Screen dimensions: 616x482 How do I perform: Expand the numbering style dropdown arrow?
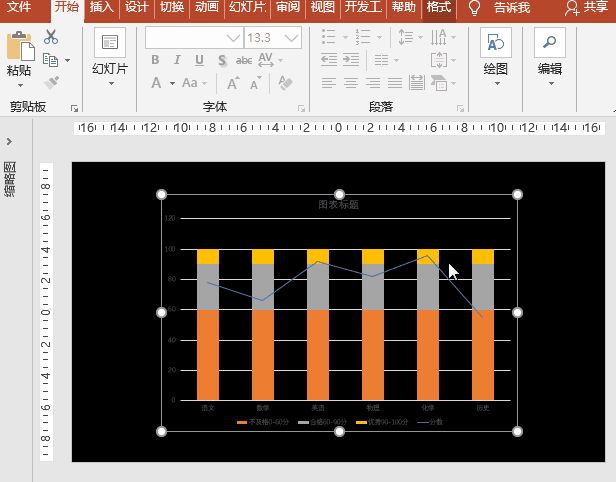pyautogui.click(x=379, y=37)
